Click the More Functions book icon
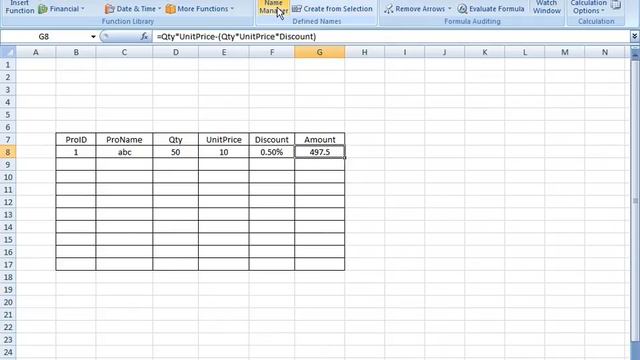Screen dimensions: 640x360 tap(170, 9)
